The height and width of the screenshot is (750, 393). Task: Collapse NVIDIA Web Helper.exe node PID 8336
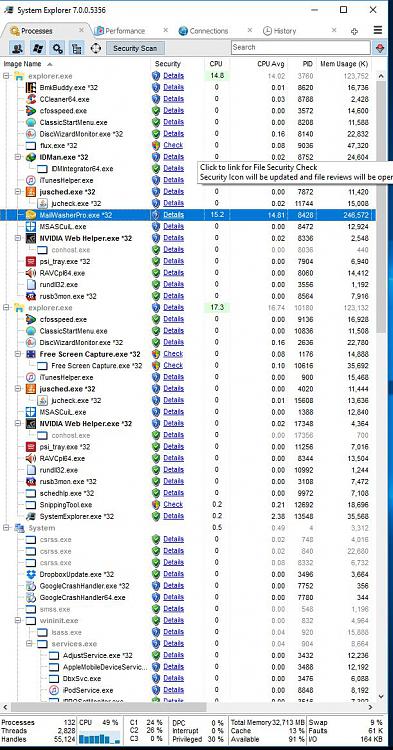click(x=18, y=238)
